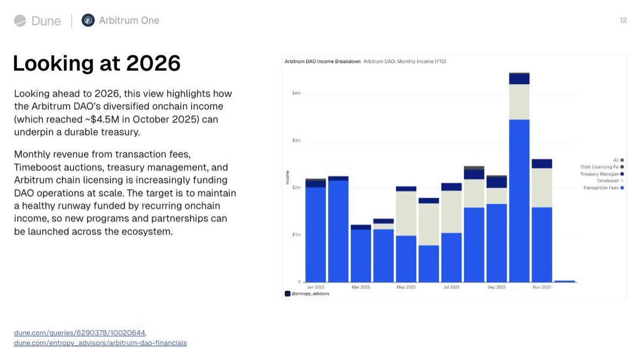Select the bar above the Jan 2025 label
Viewport: 644px width, 360px height.
tap(316, 231)
